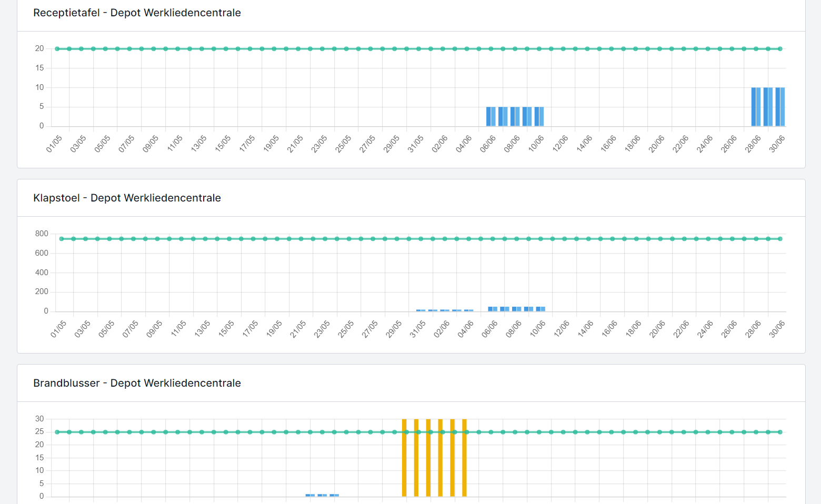Click the blue bar at 06/06 in Klapstoel chart
This screenshot has height=504, width=821.
(493, 309)
